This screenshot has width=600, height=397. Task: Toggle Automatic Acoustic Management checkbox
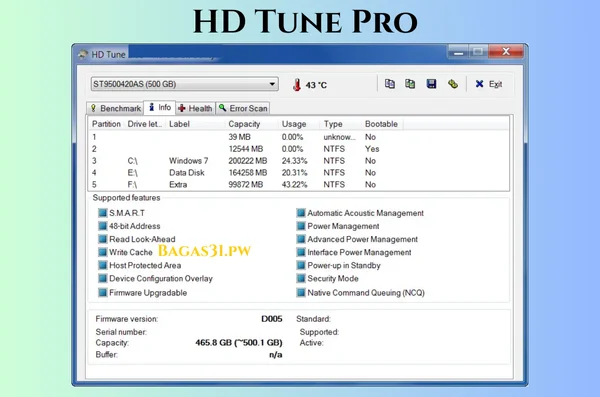click(x=301, y=213)
